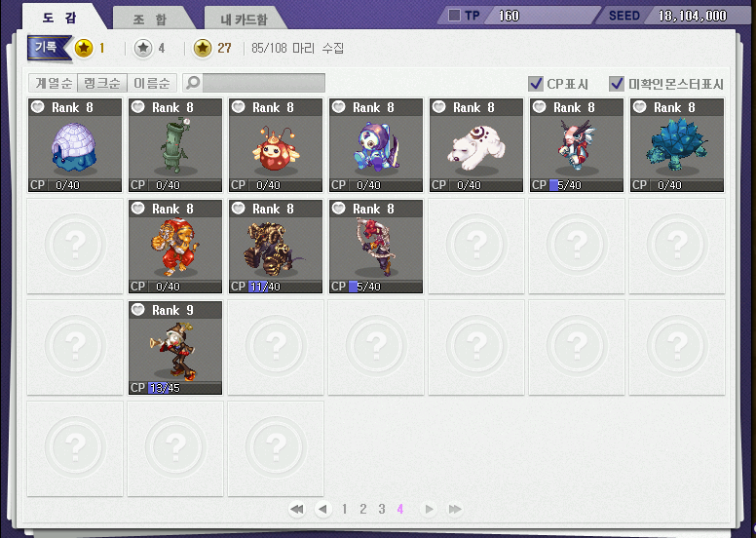Image resolution: width=756 pixels, height=538 pixels.
Task: Select the igloo slime monster card
Action: (x=75, y=145)
